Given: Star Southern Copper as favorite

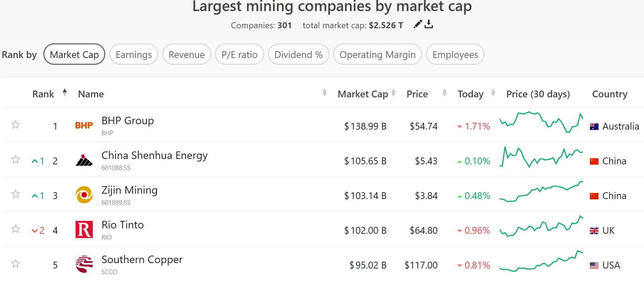Looking at the screenshot, I should coord(15,264).
